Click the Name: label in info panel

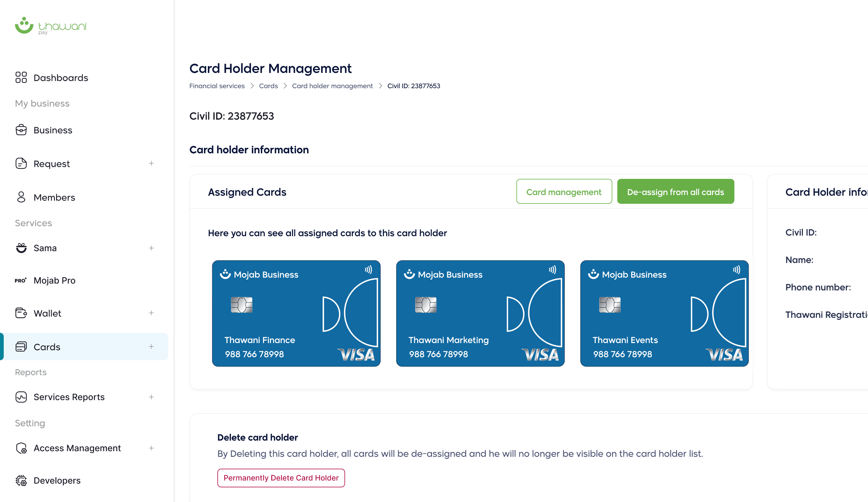pos(799,260)
